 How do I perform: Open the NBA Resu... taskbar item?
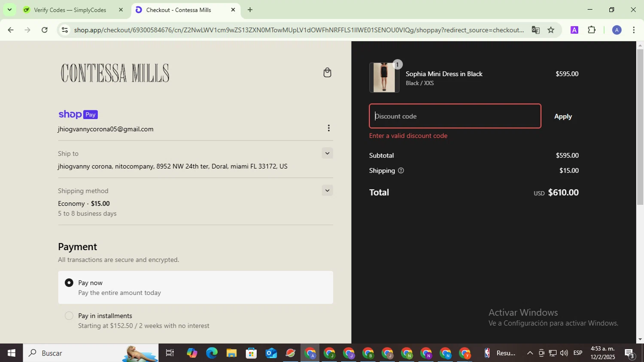coord(499,353)
